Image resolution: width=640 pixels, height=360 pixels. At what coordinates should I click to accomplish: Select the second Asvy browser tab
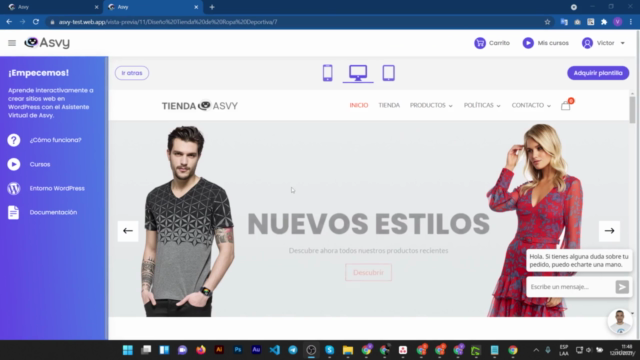[152, 7]
